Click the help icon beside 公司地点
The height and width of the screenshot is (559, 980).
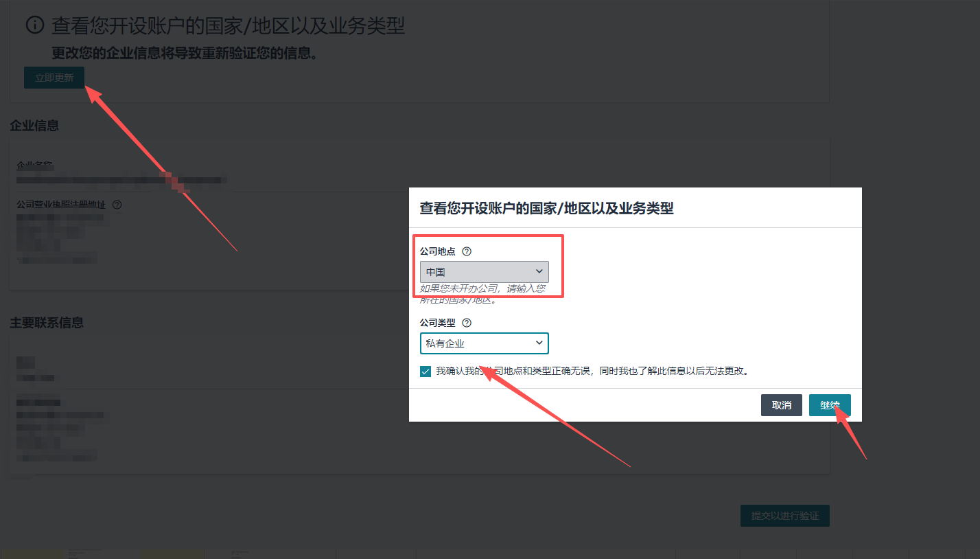(467, 251)
